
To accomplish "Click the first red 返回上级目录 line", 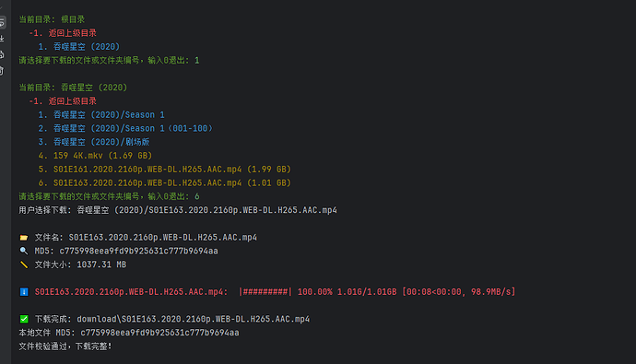I will tap(63, 33).
